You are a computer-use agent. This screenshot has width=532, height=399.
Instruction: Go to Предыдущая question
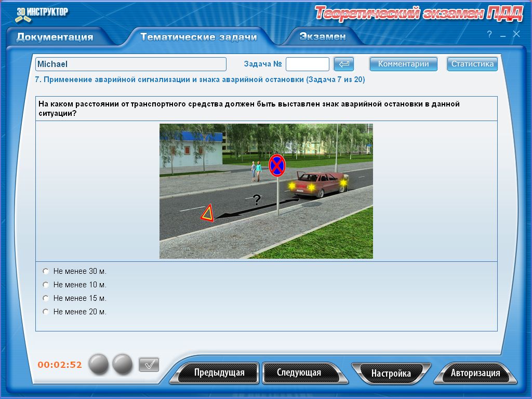click(x=219, y=373)
